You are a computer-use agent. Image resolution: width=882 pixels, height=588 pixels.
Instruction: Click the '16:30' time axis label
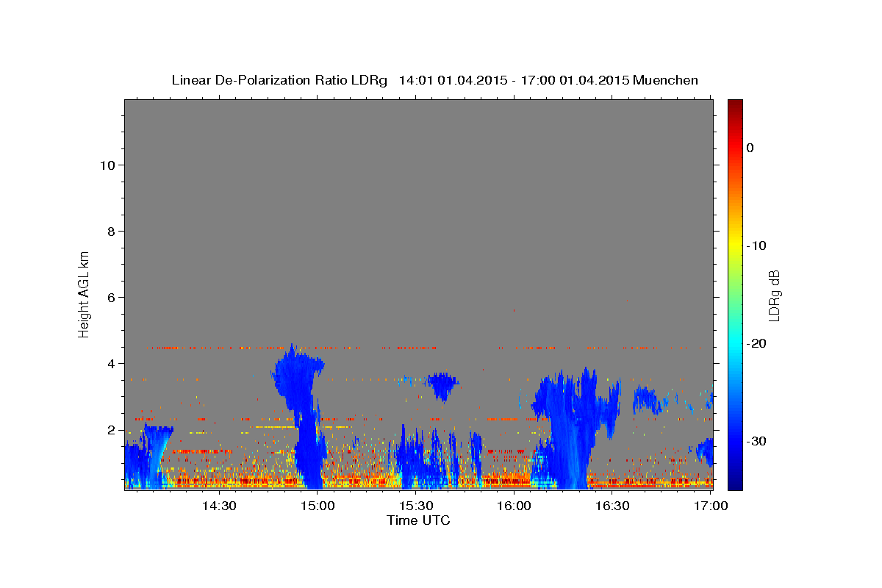[613, 506]
